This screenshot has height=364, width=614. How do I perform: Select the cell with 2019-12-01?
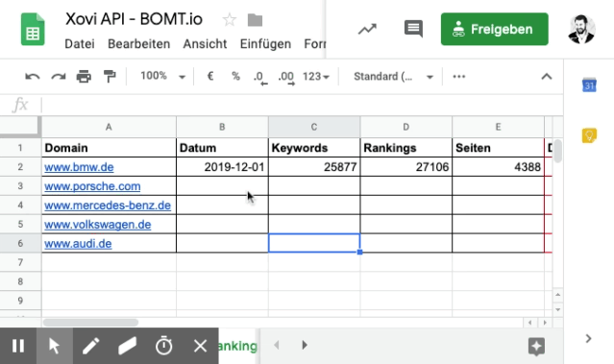pos(222,167)
